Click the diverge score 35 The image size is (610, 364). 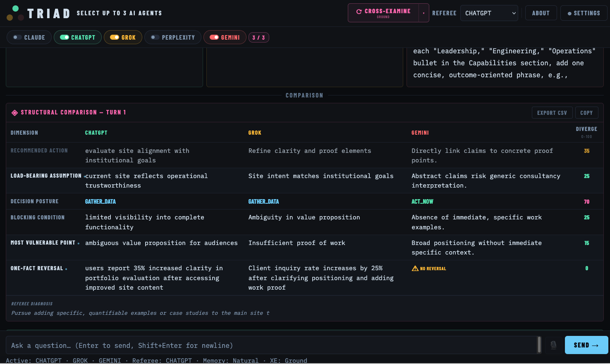point(586,151)
